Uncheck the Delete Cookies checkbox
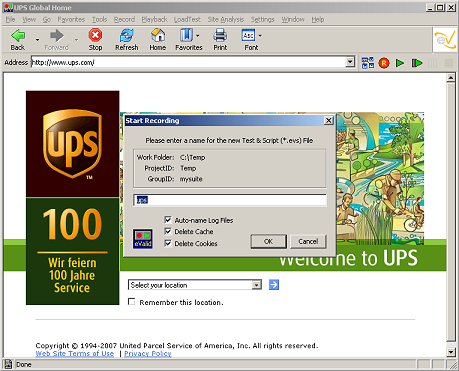 pyautogui.click(x=168, y=243)
